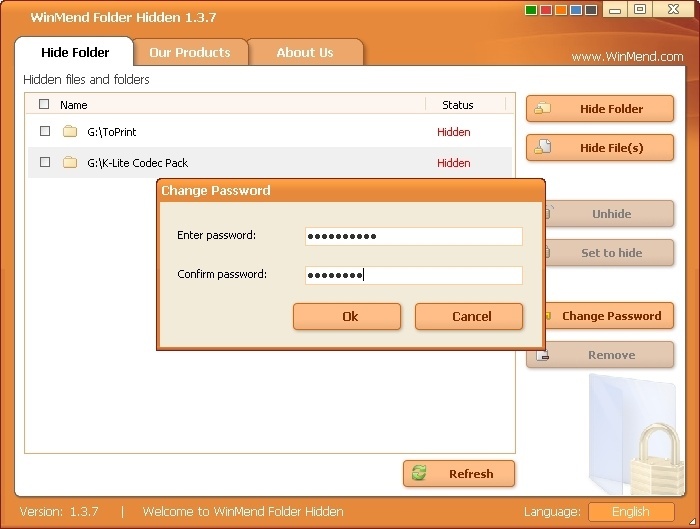Click the Version: 1.3.7 status text
Viewport: 700px width, 529px height.
pos(59,512)
